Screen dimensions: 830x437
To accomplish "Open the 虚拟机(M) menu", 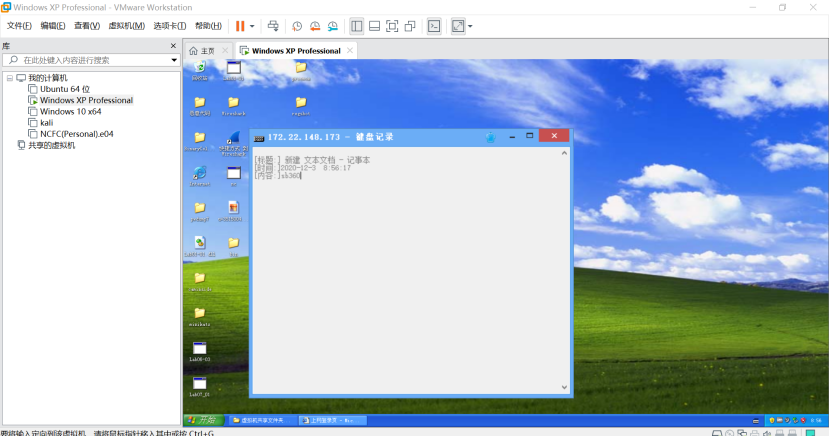I will coord(127,25).
